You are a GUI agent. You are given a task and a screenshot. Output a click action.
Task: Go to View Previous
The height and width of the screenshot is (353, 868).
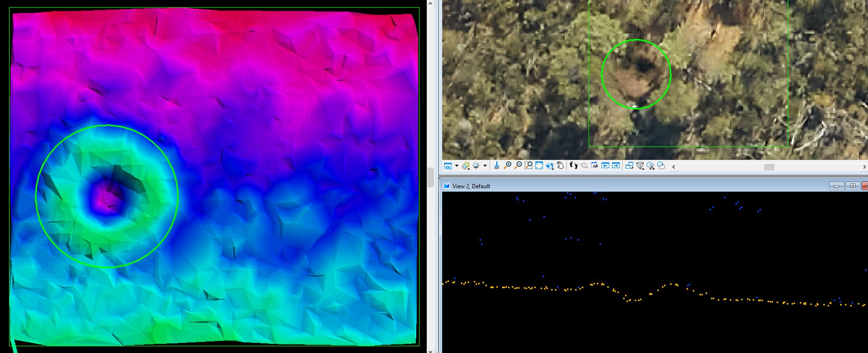coord(605,166)
